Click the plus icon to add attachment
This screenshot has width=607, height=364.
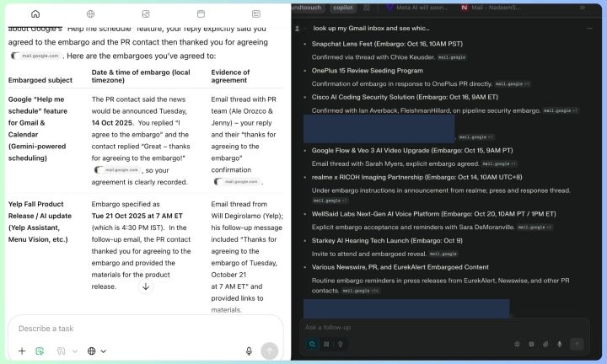[22, 351]
